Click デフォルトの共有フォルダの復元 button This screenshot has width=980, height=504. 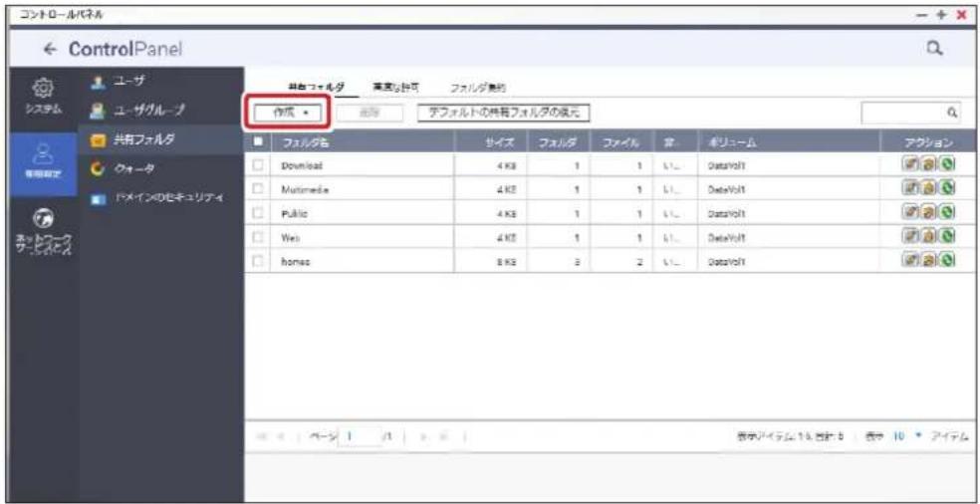pos(504,114)
